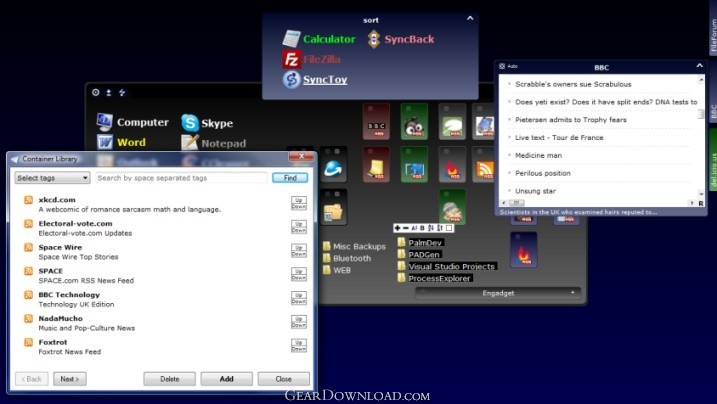Click the Close button in Container Library

(284, 379)
